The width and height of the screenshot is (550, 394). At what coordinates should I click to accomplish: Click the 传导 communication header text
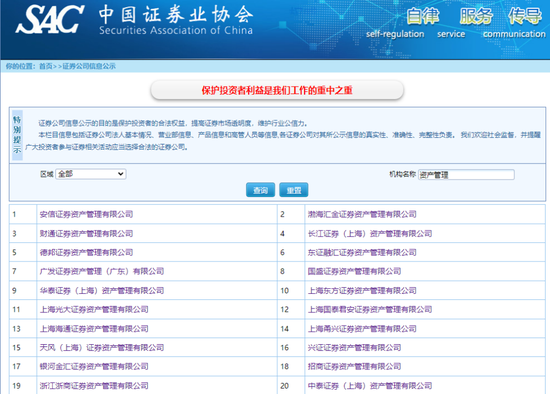pyautogui.click(x=525, y=16)
